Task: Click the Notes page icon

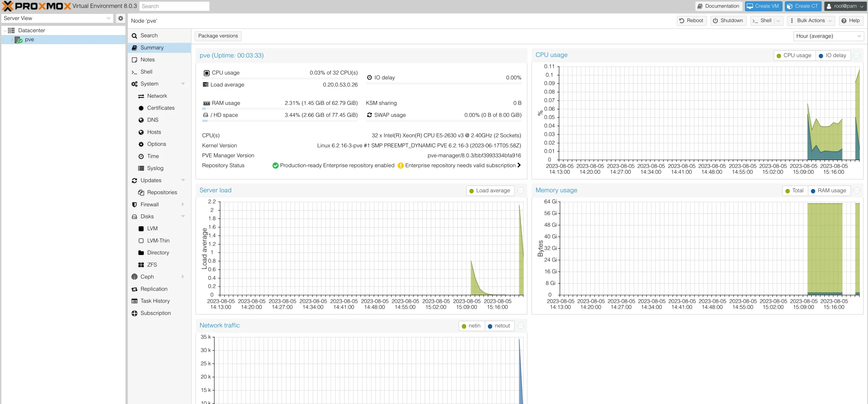Action: point(134,60)
